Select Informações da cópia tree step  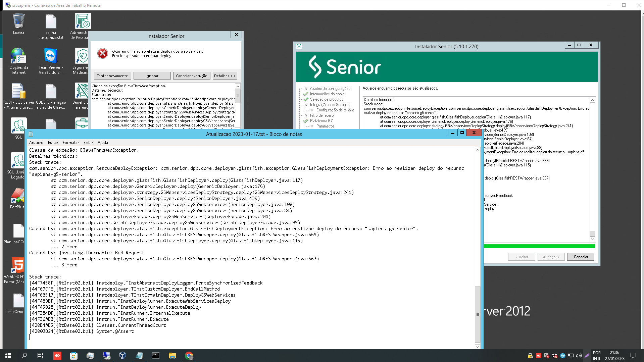(x=327, y=94)
